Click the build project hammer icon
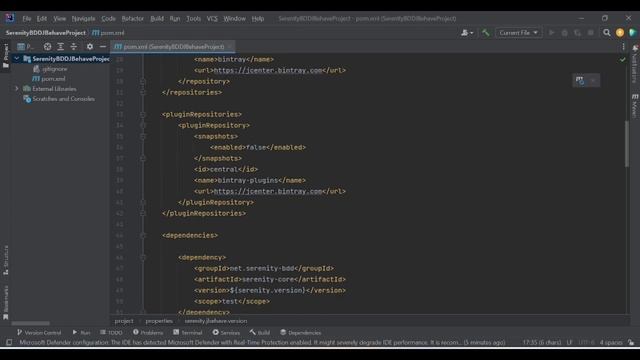This screenshot has width=640, height=360. coord(485,33)
